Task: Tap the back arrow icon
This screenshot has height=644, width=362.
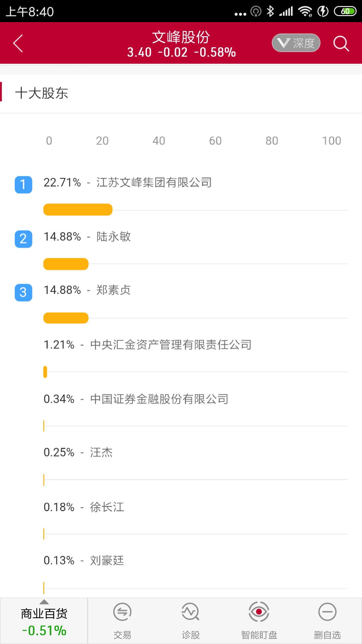Action: pyautogui.click(x=18, y=43)
